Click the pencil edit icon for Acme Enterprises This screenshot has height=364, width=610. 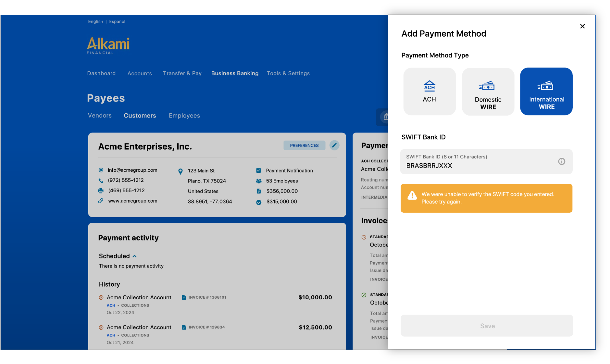point(334,145)
